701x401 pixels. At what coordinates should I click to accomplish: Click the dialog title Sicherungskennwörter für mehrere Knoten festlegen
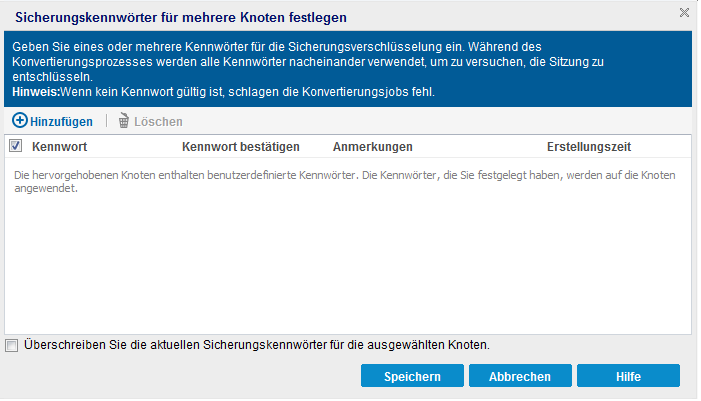(x=182, y=14)
